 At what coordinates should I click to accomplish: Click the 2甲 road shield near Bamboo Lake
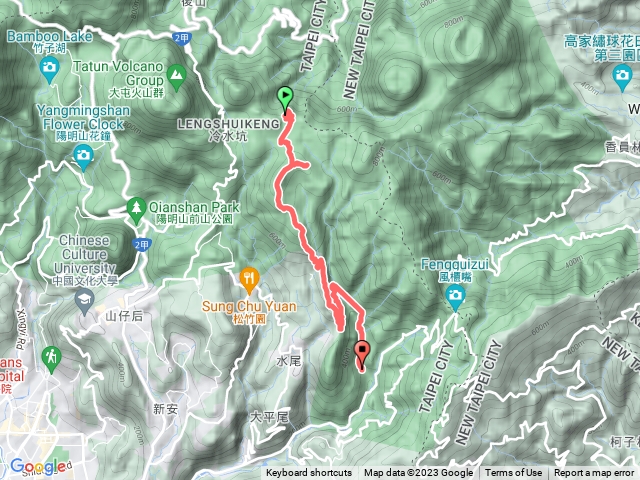[182, 38]
